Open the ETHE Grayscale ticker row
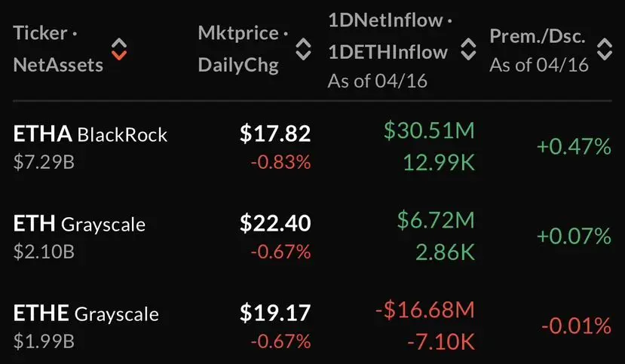The height and width of the screenshot is (364, 625). coord(86,313)
